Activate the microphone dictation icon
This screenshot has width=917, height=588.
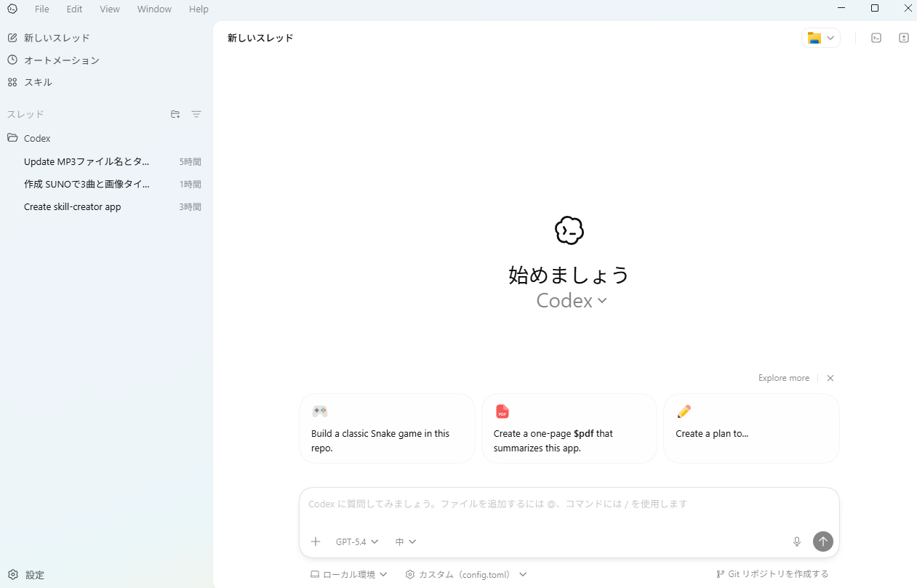pos(797,541)
